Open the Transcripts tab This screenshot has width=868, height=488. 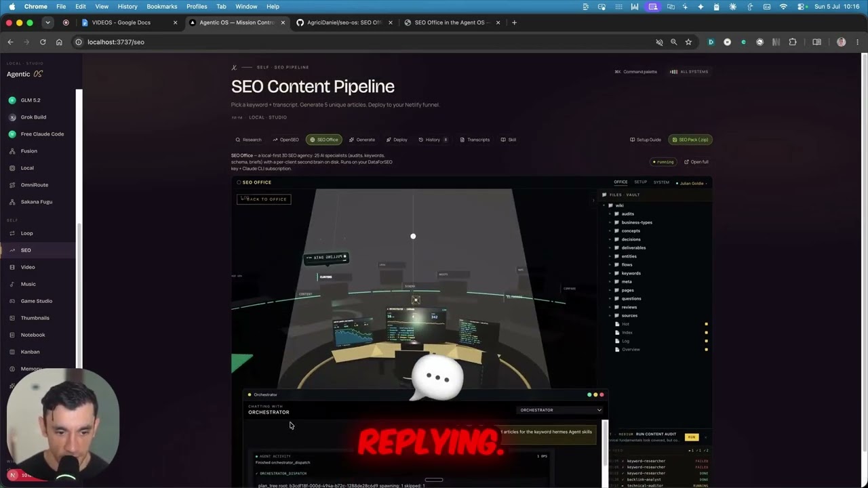tap(475, 140)
